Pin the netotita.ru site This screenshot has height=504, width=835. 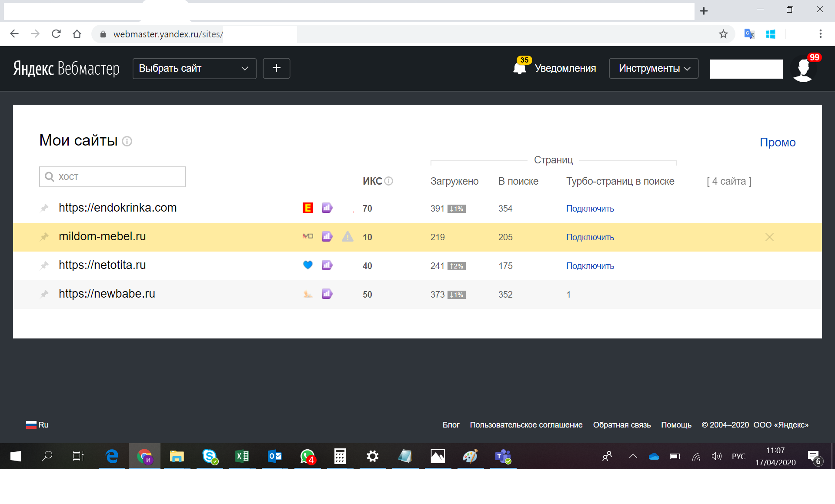pyautogui.click(x=44, y=265)
